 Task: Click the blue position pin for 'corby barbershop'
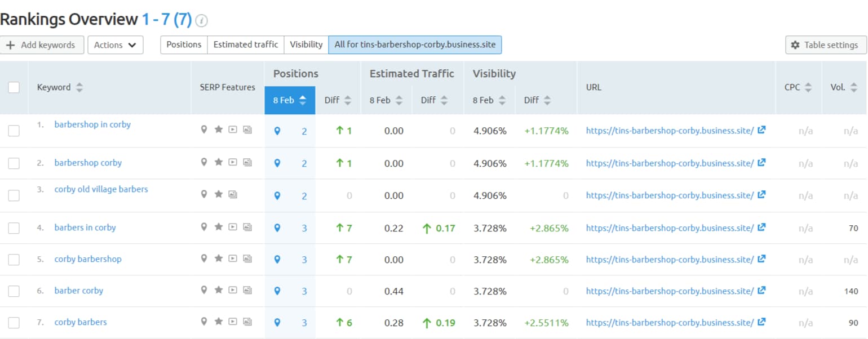click(x=277, y=258)
